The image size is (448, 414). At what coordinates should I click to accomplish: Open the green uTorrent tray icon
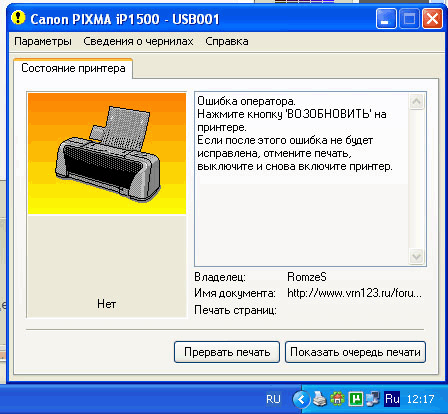tap(355, 399)
